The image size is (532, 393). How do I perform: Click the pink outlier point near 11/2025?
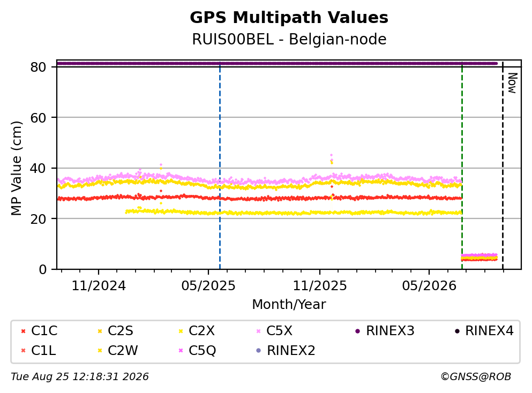pyautogui.click(x=332, y=155)
